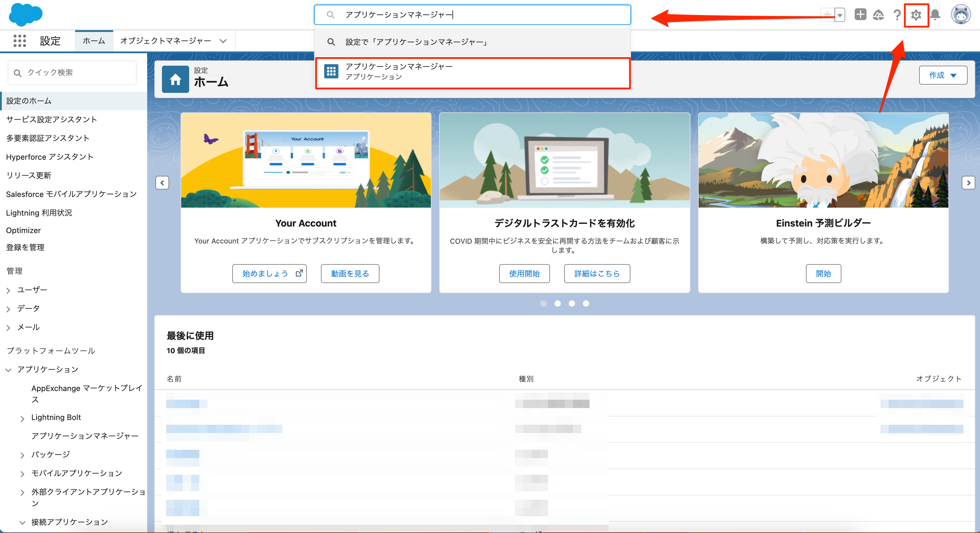Click the Einstein card image
Image resolution: width=980 pixels, height=533 pixels.
click(x=823, y=160)
